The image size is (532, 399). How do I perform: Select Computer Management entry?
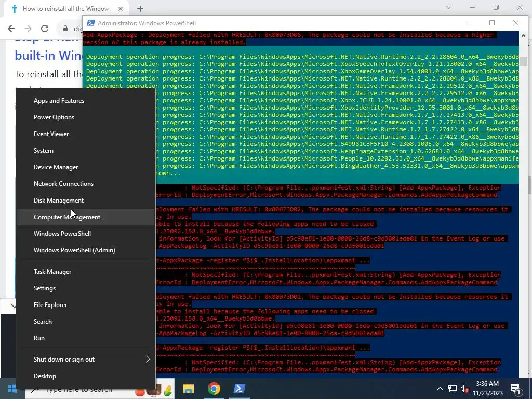[86, 217]
